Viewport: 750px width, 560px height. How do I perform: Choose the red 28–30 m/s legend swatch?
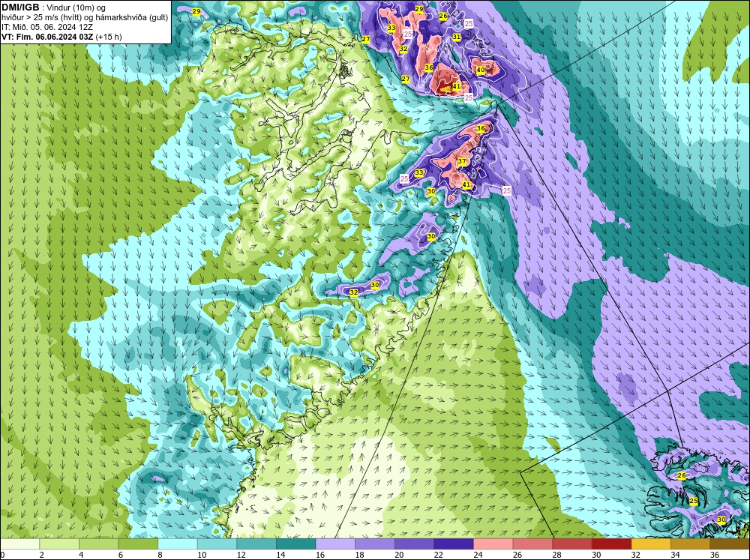[572, 544]
